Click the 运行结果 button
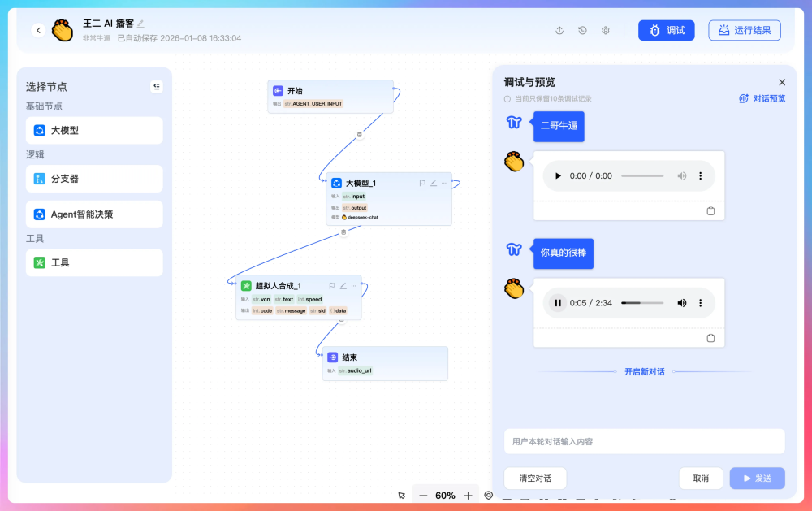 [745, 30]
